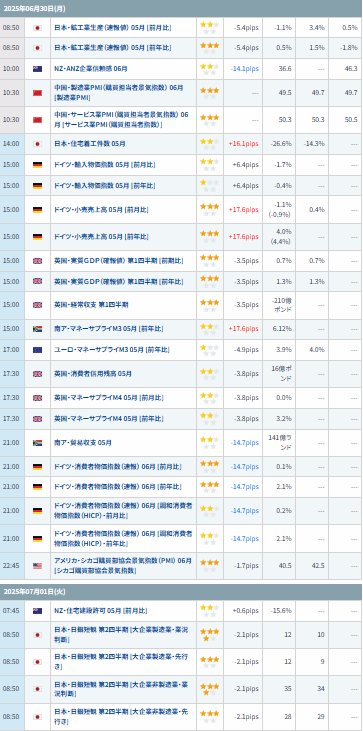This screenshot has height=731, width=363.
Task: Open 英国・消費者信用残高 05月 link
Action: click(x=93, y=374)
